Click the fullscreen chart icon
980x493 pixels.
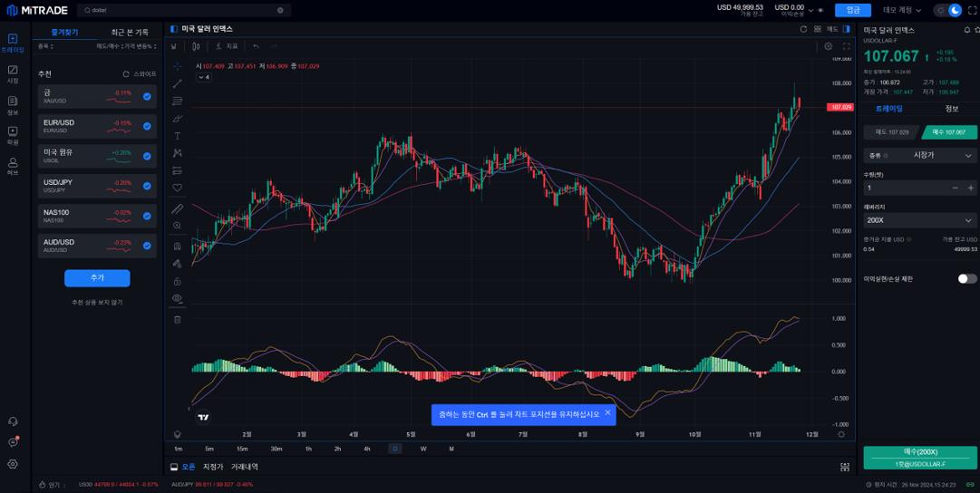(847, 46)
